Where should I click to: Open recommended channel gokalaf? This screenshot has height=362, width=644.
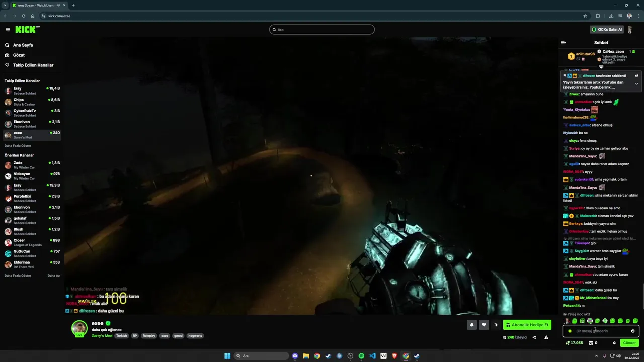click(32, 220)
